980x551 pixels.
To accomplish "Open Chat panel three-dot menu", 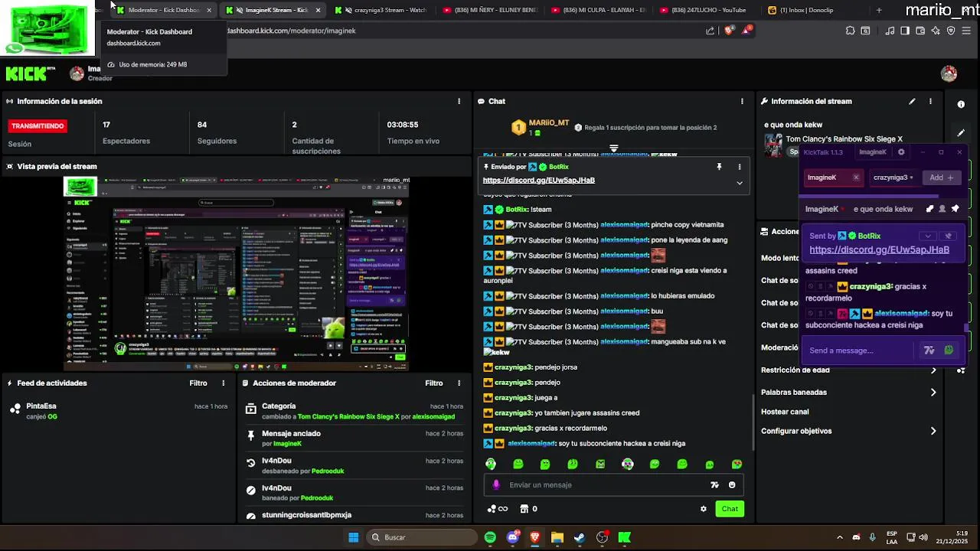I will point(742,101).
